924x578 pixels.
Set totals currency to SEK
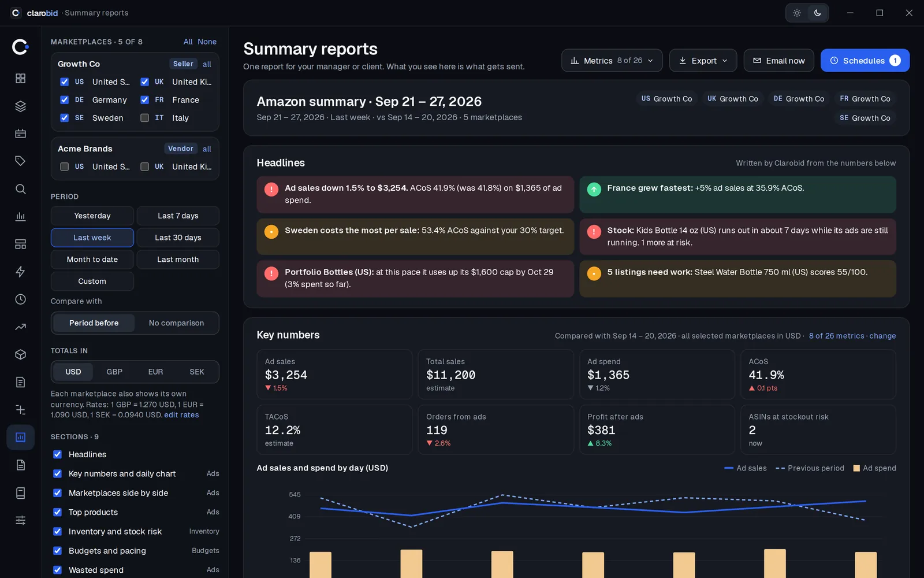(x=197, y=372)
